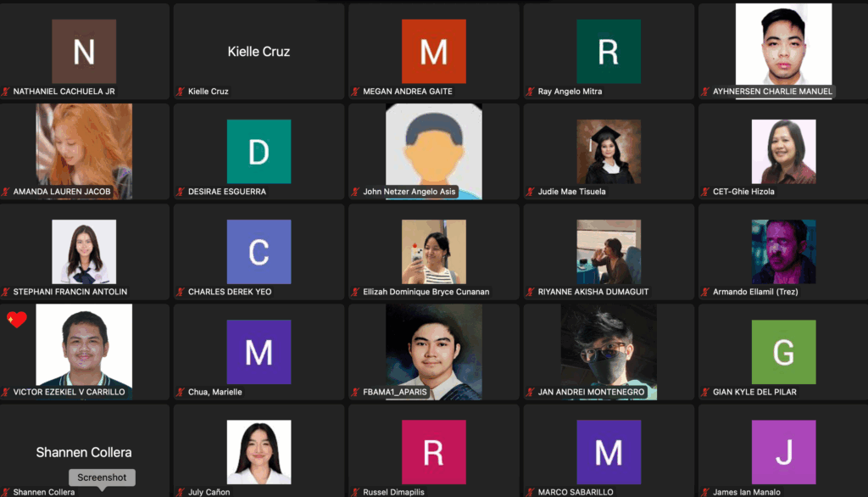The height and width of the screenshot is (497, 868).
Task: Select the pink R avatar of Russel Dimapilis
Action: click(x=433, y=452)
